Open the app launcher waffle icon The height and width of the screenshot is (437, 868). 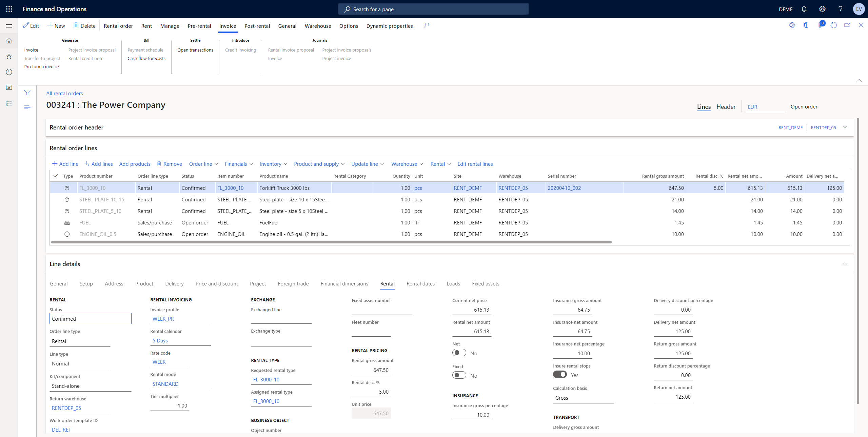coord(9,9)
